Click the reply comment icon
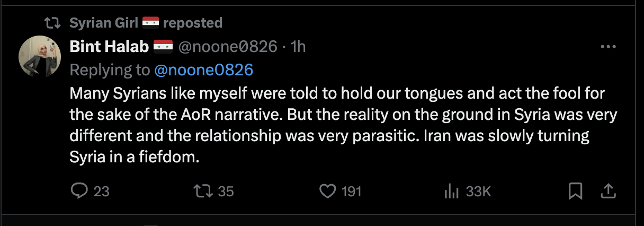The height and width of the screenshot is (226, 644). tap(78, 191)
